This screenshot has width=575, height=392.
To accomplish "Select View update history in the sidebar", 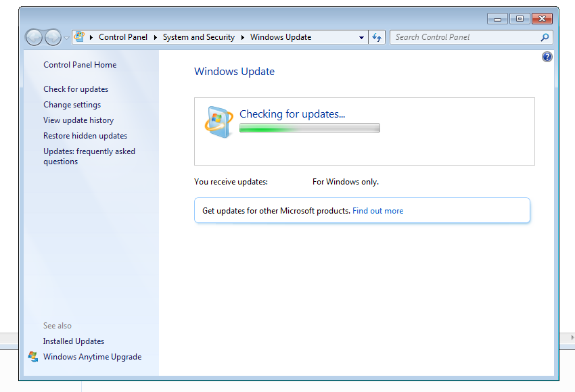I will (x=80, y=120).
